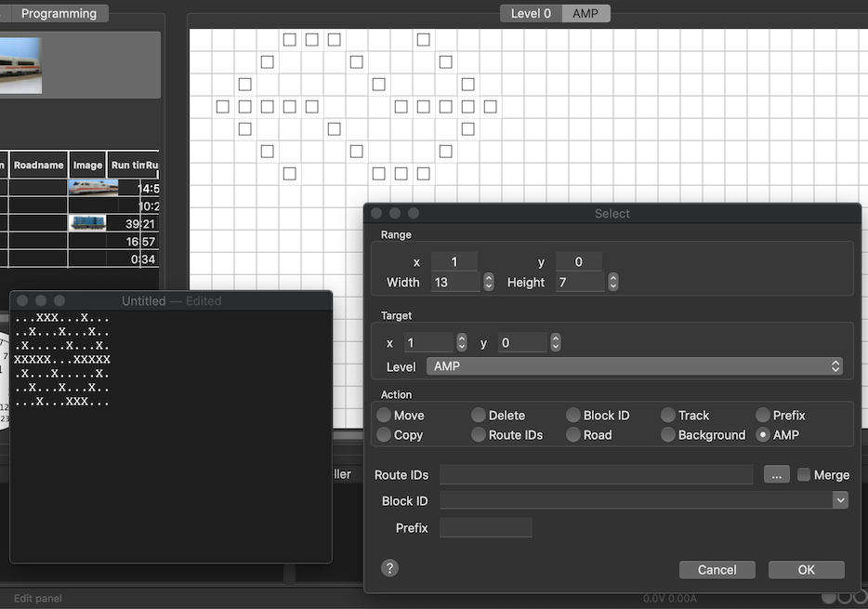Select the Delete action option
The image size is (868, 609).
479,416
